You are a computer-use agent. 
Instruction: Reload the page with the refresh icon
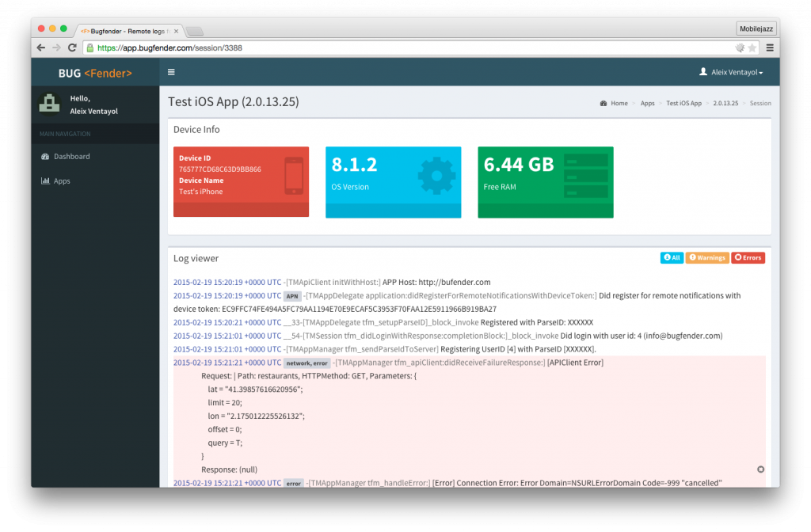(72, 47)
